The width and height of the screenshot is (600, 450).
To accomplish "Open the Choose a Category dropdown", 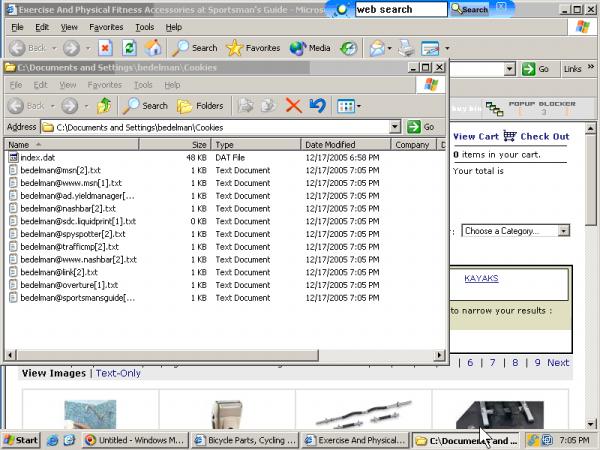I will [x=515, y=231].
